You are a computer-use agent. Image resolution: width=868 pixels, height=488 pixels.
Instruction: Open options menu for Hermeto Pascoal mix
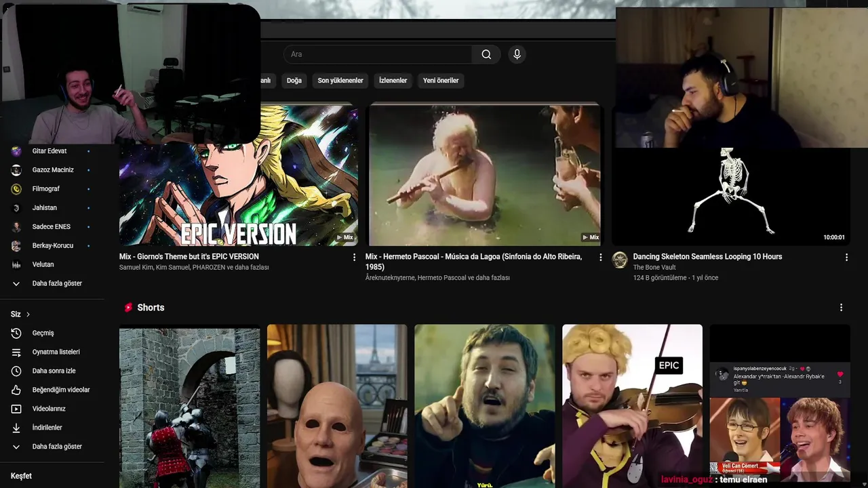[600, 258]
